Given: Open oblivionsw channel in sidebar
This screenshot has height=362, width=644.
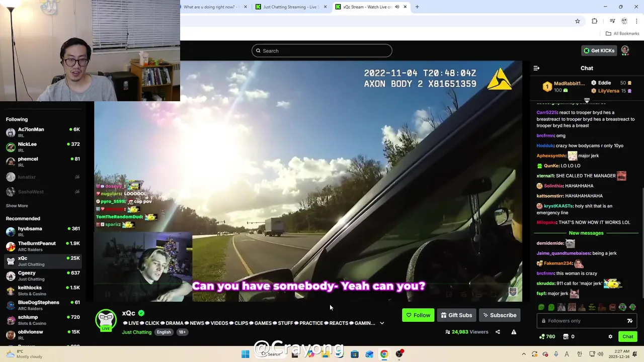Looking at the screenshot, I should 43,334.
